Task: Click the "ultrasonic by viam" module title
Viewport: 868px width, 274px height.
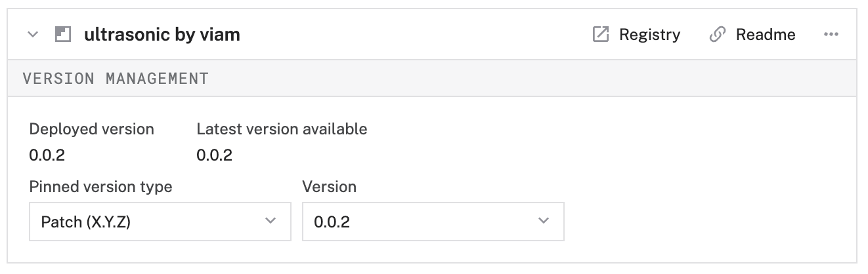Action: point(162,35)
